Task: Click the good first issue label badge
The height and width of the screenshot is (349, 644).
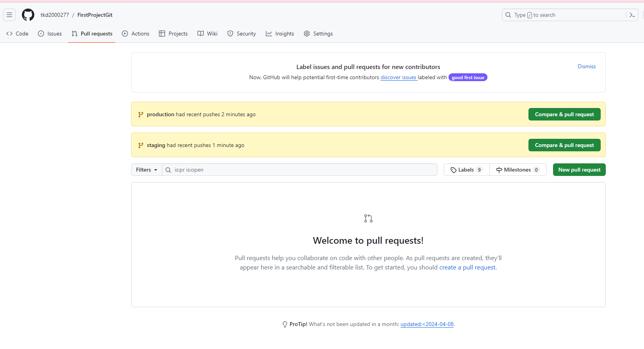Action: [x=468, y=78]
